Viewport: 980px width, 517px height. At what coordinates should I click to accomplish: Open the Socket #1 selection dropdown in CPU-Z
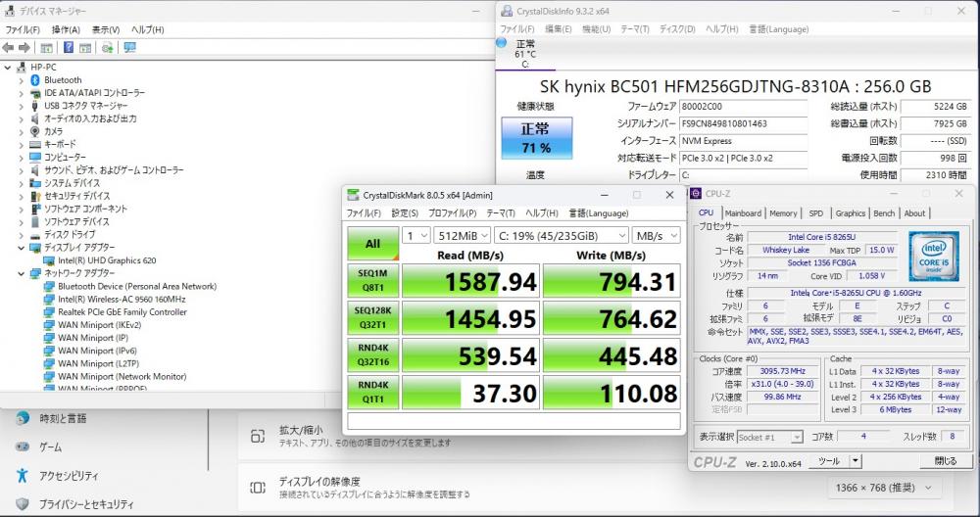tap(770, 437)
